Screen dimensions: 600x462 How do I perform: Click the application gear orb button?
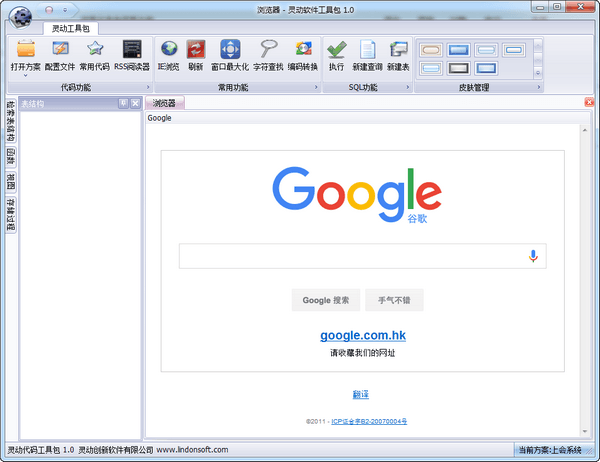tap(20, 17)
